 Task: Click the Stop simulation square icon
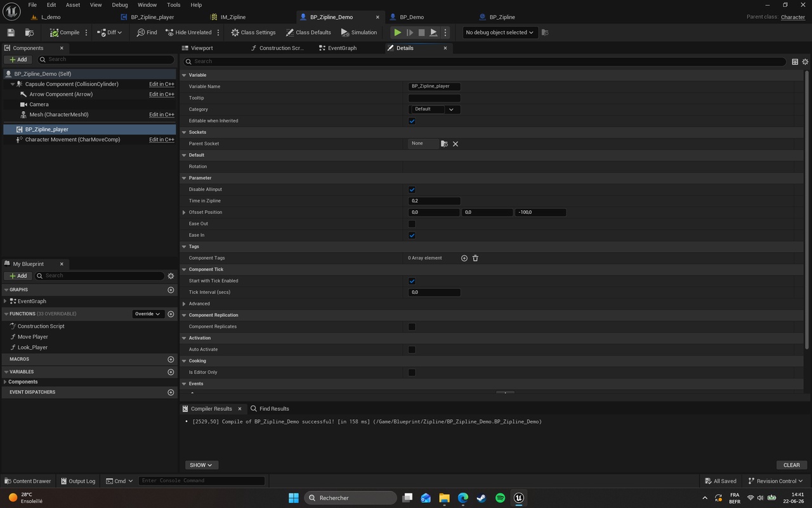[x=421, y=32]
